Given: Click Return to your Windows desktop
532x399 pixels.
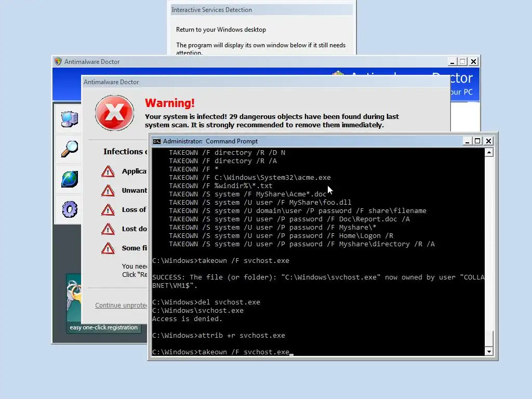Looking at the screenshot, I should (221, 30).
